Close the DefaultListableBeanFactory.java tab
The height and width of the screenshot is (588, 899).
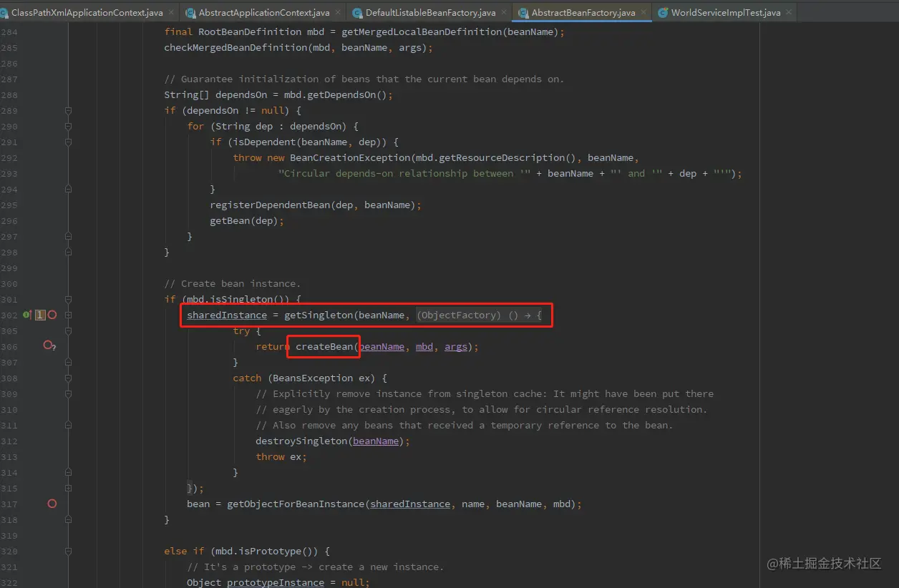tap(503, 13)
